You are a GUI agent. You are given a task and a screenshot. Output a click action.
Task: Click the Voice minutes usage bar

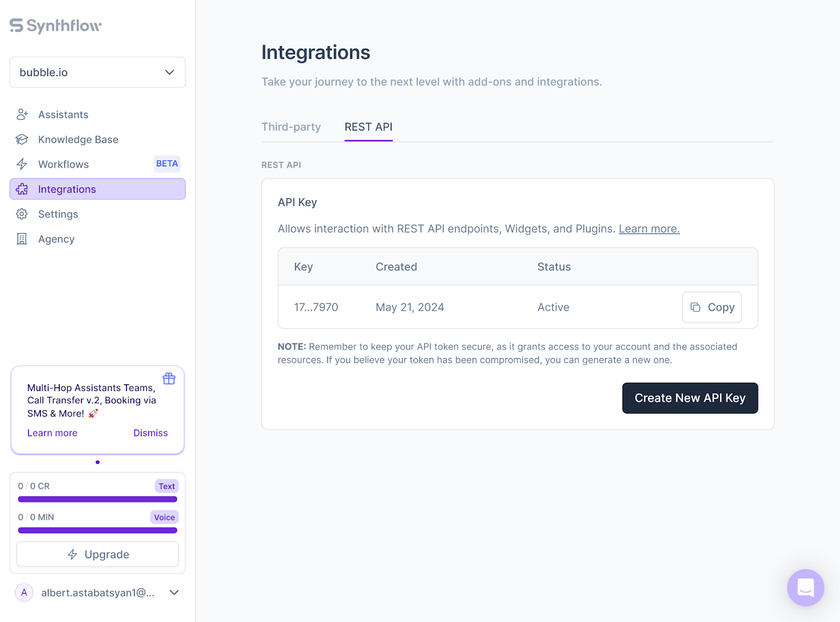coord(98,530)
